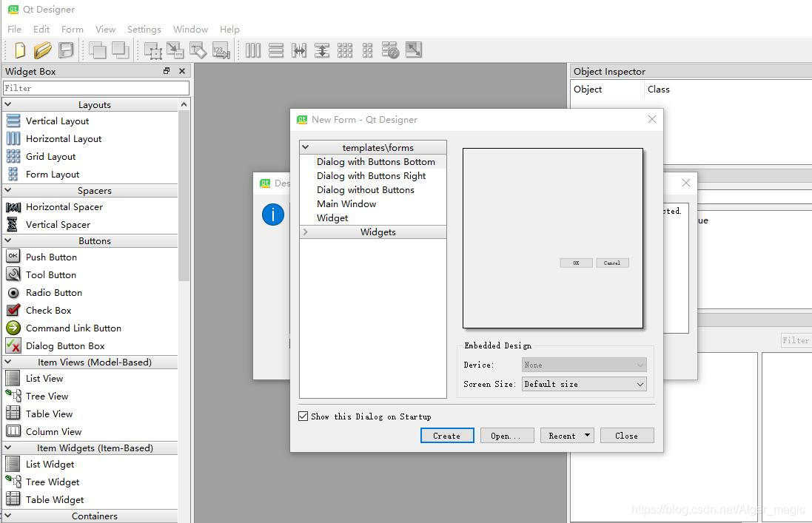
Task: Click the New form toolbar icon
Action: pyautogui.click(x=20, y=50)
